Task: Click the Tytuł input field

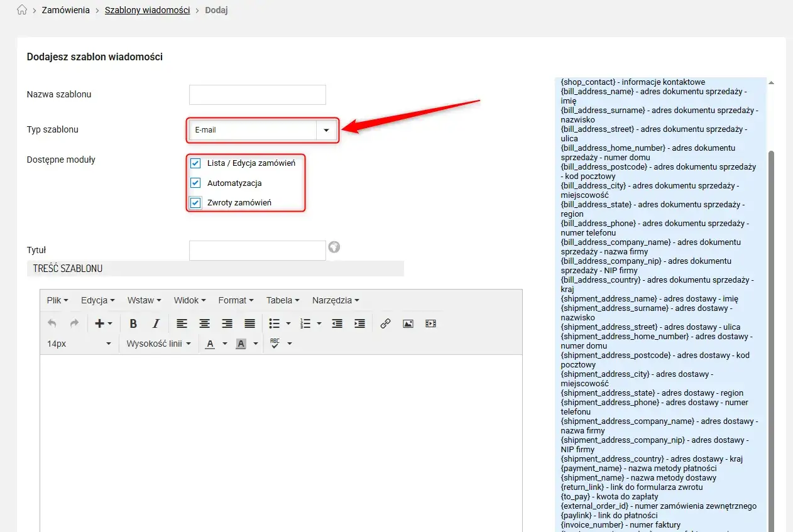Action: point(258,250)
